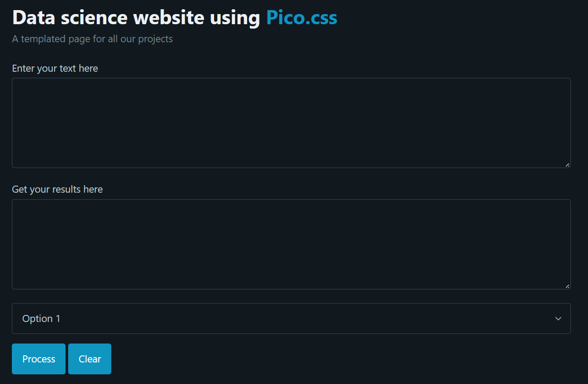
Task: Focus the "Get your results here" textarea
Action: pyautogui.click(x=290, y=244)
